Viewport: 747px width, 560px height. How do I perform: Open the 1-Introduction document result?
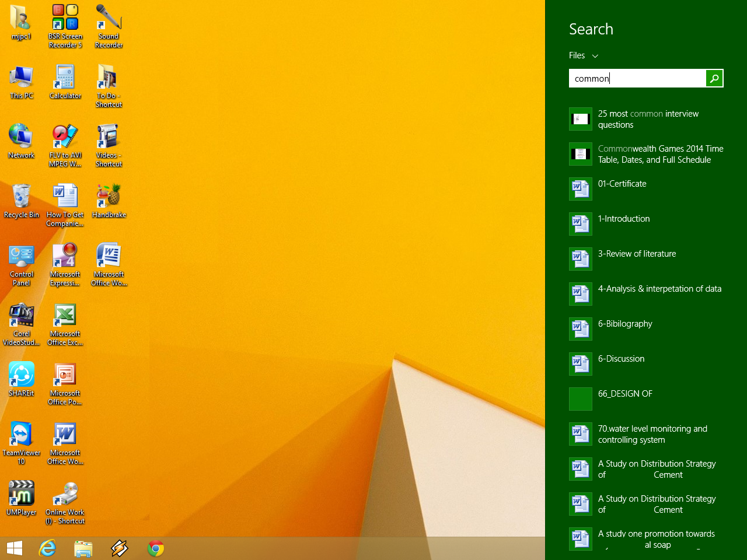point(646,224)
